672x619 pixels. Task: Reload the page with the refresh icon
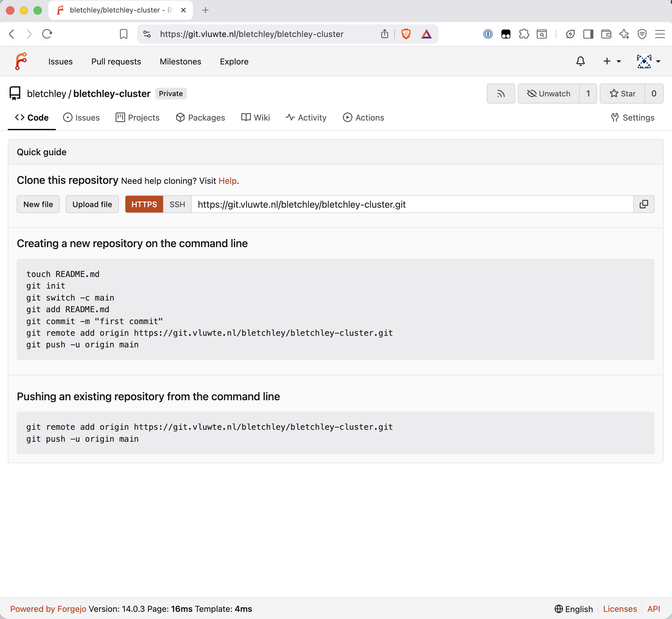click(x=47, y=34)
